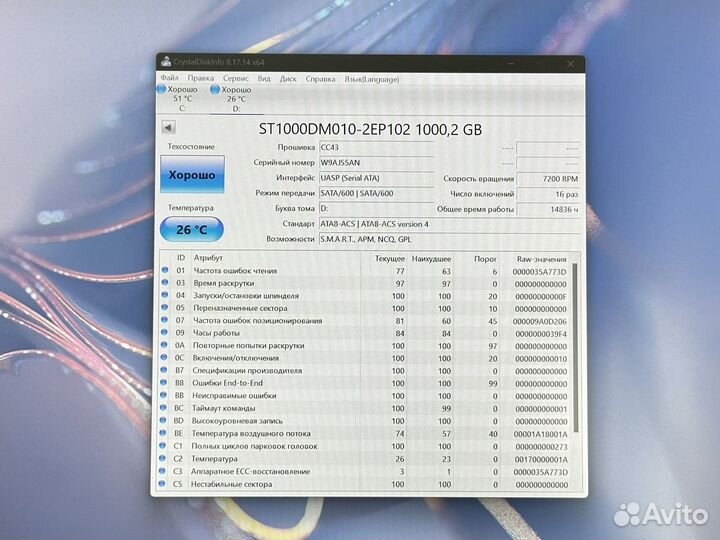Click the SMART attribute list scrollbar
Screen dimensions: 720x540
coord(575,348)
